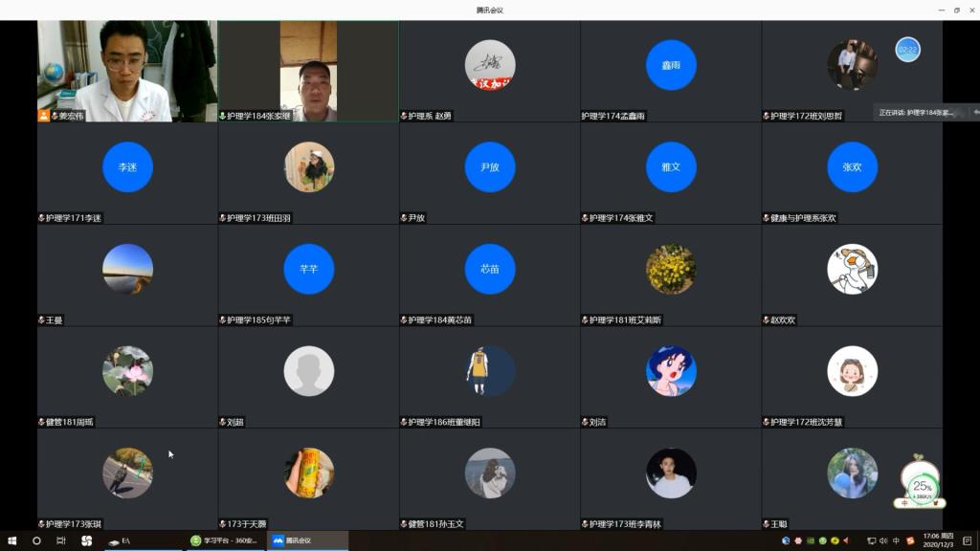Click the Cortana search circle on taskbar
980x551 pixels.
(x=36, y=540)
